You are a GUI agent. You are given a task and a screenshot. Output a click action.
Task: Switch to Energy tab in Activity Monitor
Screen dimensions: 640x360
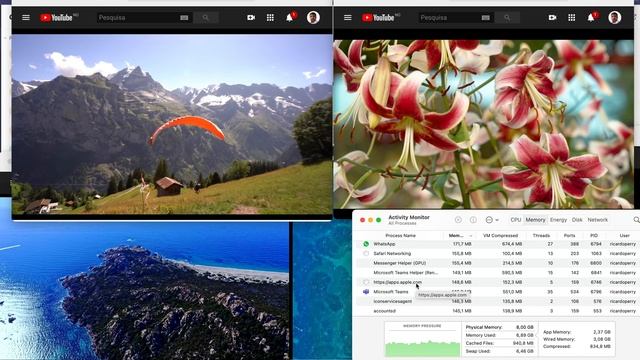pos(558,220)
